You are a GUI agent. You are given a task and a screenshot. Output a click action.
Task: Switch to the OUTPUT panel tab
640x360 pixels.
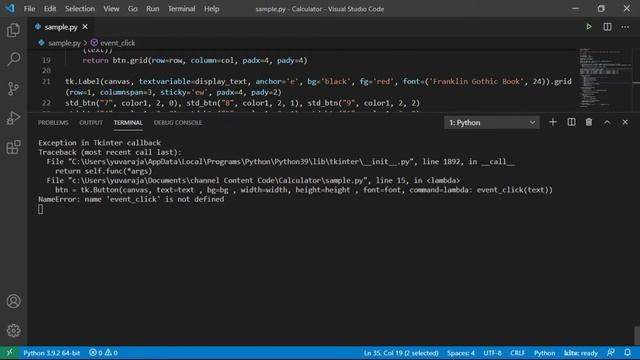click(x=91, y=122)
